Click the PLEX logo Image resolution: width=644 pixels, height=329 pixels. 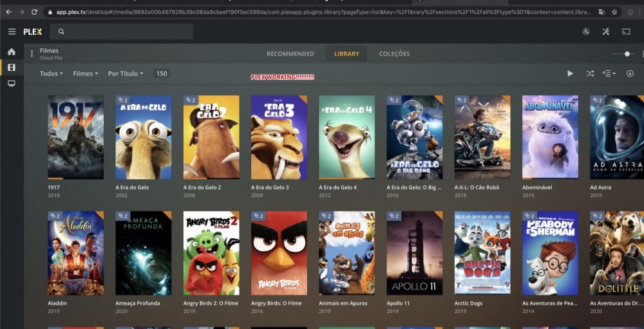click(33, 32)
